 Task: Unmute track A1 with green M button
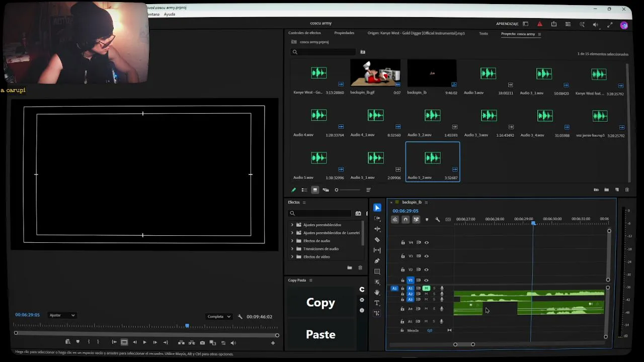point(426,288)
